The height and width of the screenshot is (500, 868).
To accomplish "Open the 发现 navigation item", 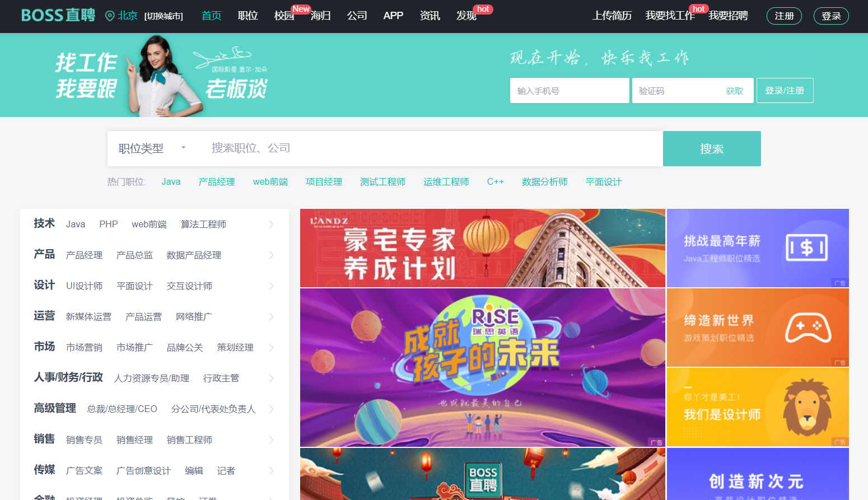I will pos(466,16).
